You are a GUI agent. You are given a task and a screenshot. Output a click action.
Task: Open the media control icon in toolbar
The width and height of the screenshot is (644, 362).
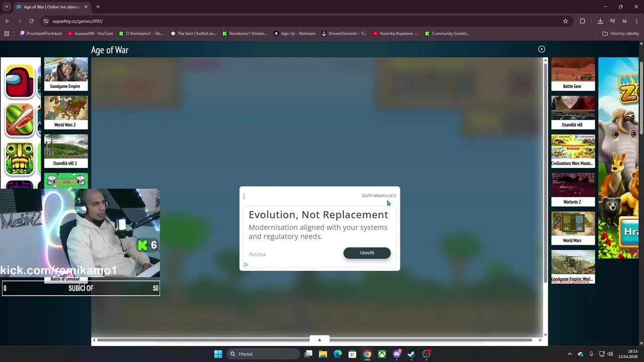(612, 21)
